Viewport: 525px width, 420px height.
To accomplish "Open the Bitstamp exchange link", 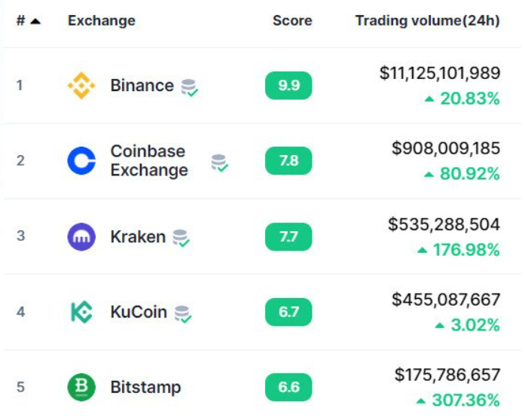I will click(145, 387).
